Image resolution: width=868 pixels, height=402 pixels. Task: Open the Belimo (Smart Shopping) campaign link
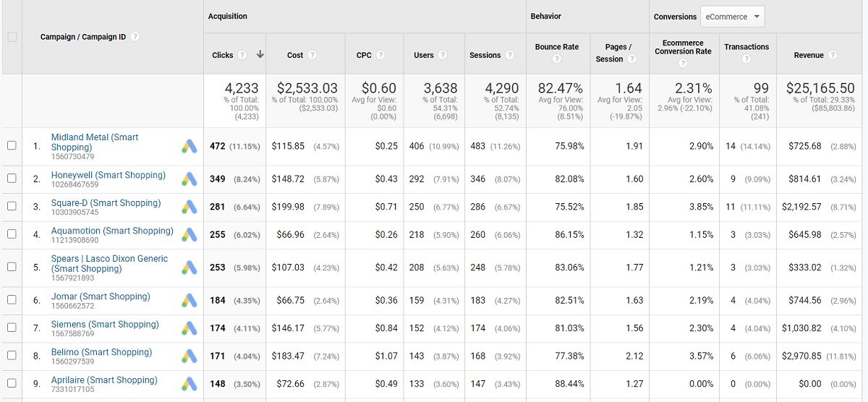[x=101, y=352]
